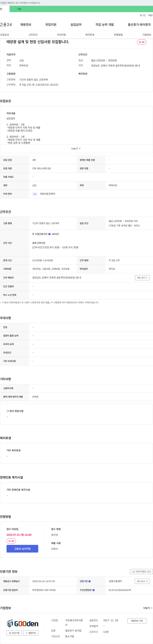Viewport: 153px width, 644px height.
Task: Open 더보기 link in 기업정보 section
Action: [x=148, y=608]
